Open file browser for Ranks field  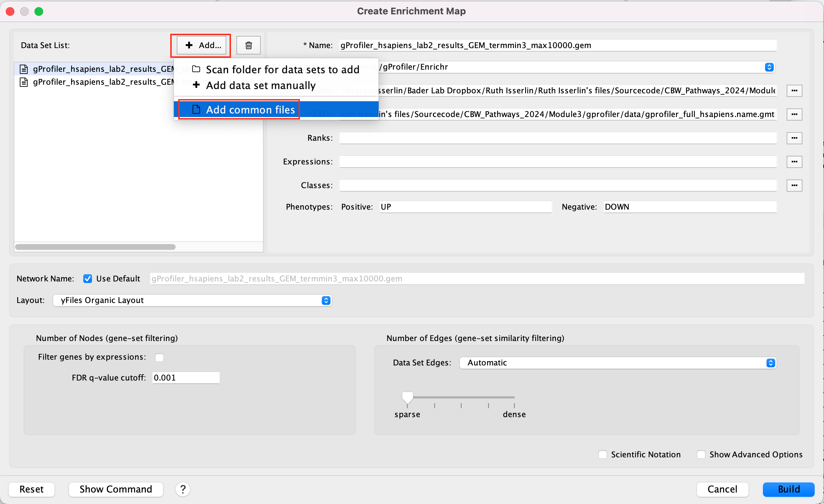click(x=794, y=138)
